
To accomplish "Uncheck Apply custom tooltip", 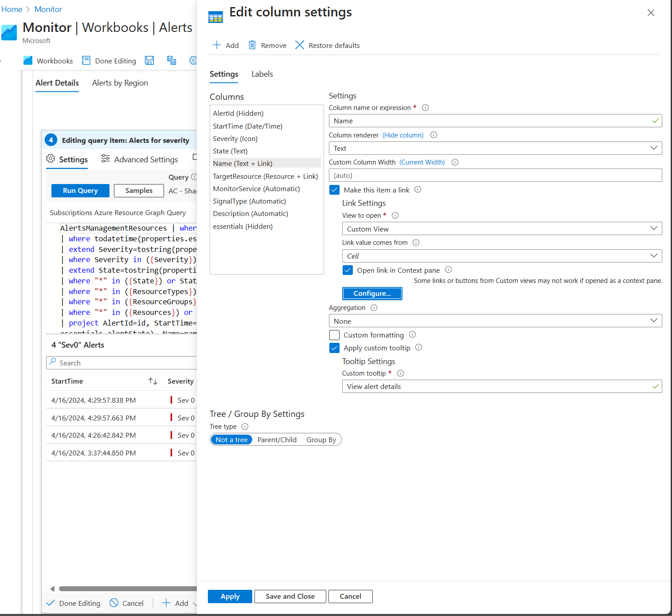I will (335, 348).
